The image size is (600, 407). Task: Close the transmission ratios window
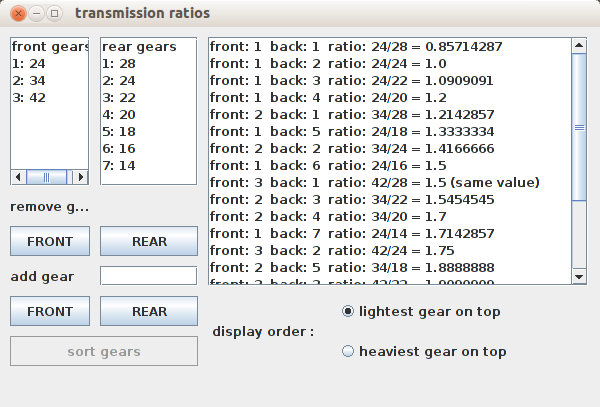click(18, 13)
